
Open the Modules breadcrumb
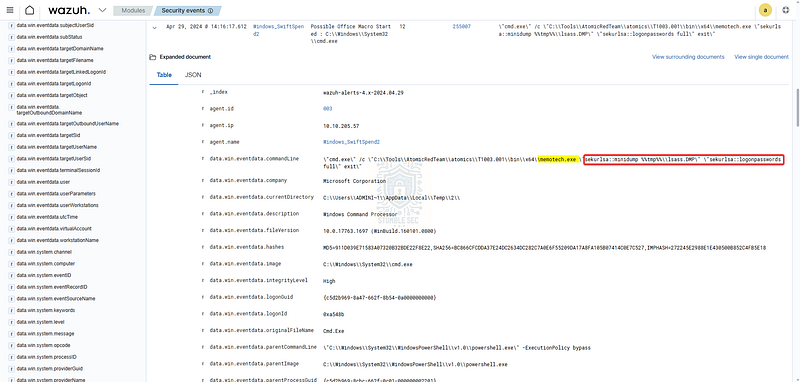click(x=134, y=10)
